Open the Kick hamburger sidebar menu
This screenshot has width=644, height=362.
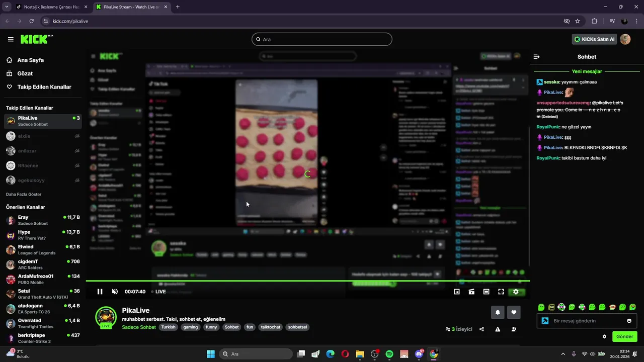[x=11, y=39]
